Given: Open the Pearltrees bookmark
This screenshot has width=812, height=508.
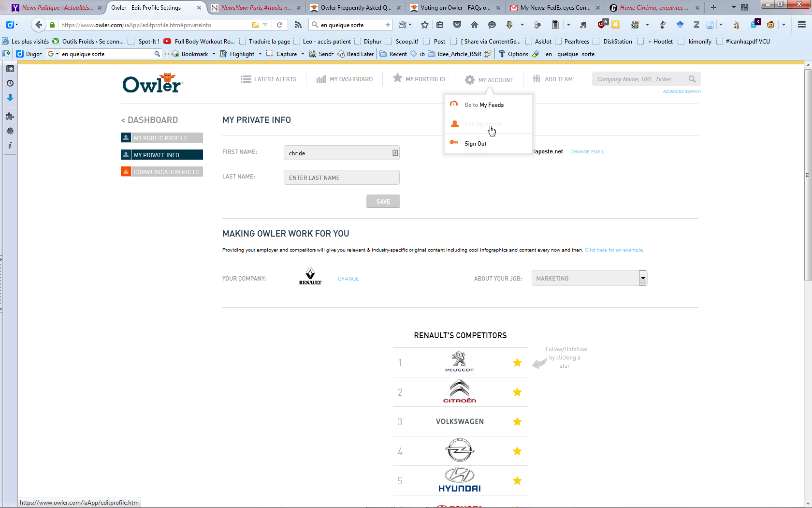Looking at the screenshot, I should pyautogui.click(x=572, y=41).
